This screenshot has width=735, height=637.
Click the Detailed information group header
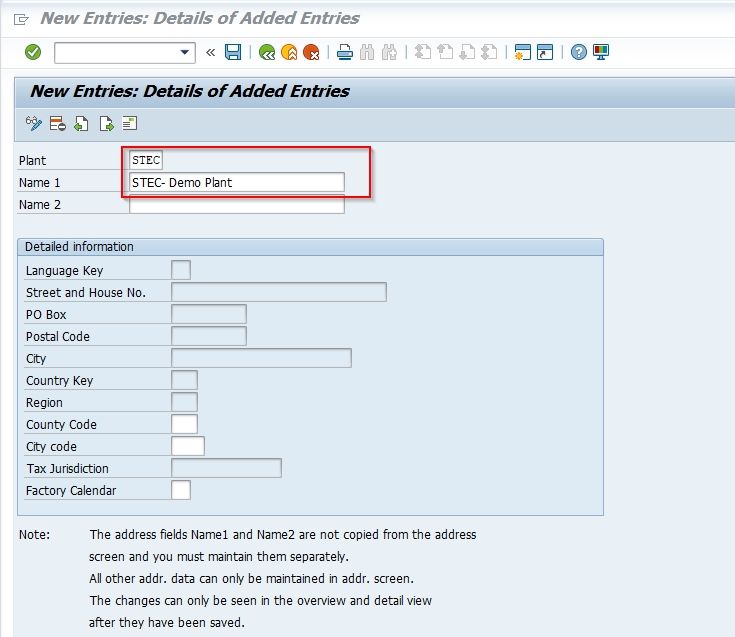(x=310, y=247)
